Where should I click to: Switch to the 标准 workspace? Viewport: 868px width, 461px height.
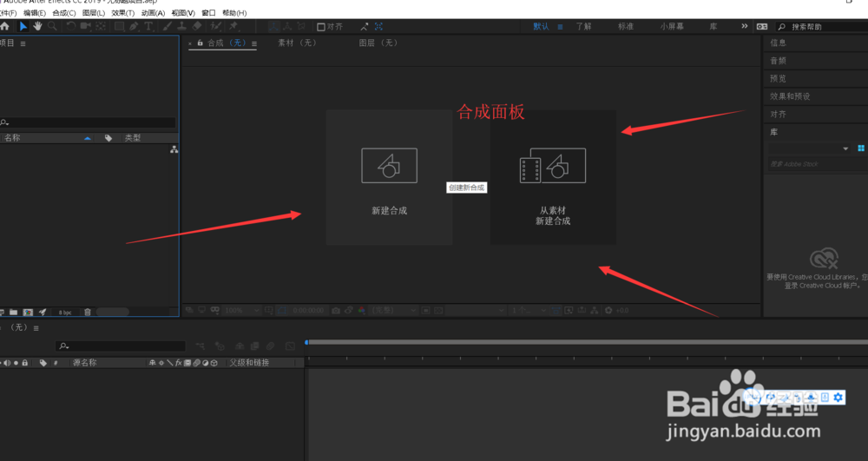tap(626, 27)
